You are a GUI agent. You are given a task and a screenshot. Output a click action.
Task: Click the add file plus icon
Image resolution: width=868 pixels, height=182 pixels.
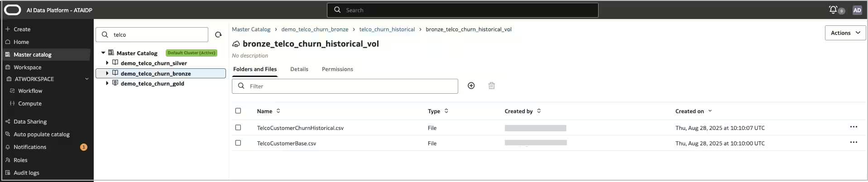pyautogui.click(x=471, y=86)
